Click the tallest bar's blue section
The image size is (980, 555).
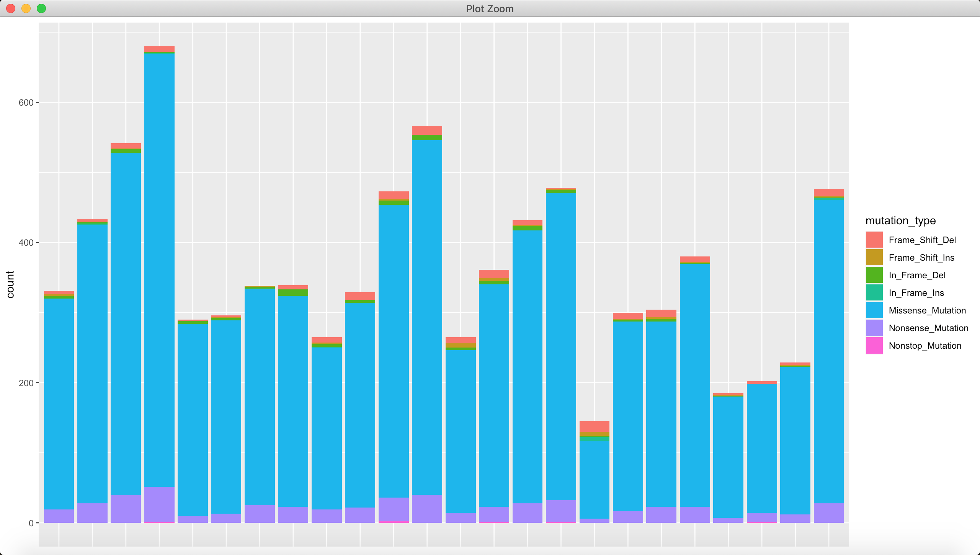159,268
